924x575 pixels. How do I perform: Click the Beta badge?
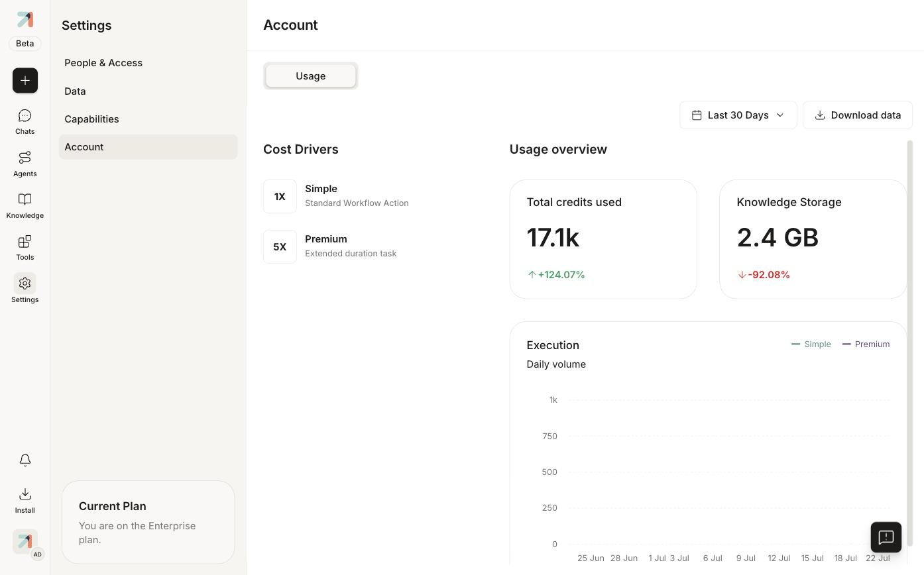tap(25, 44)
